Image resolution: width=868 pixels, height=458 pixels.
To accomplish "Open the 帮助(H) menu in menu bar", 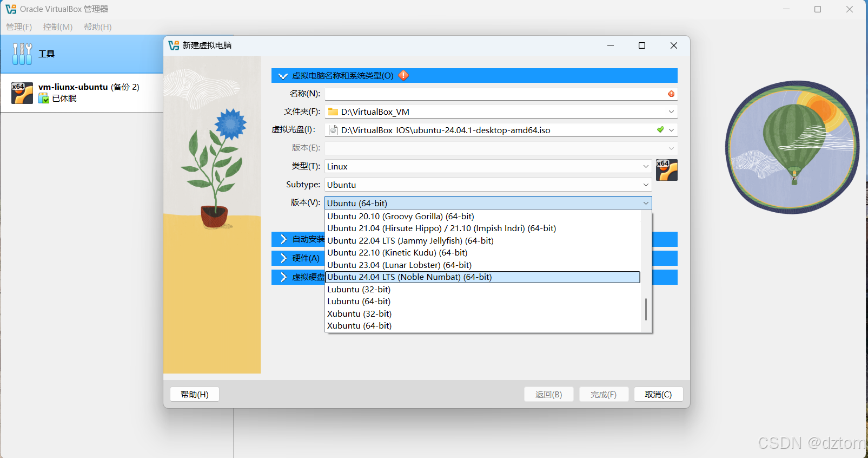I will pyautogui.click(x=98, y=27).
